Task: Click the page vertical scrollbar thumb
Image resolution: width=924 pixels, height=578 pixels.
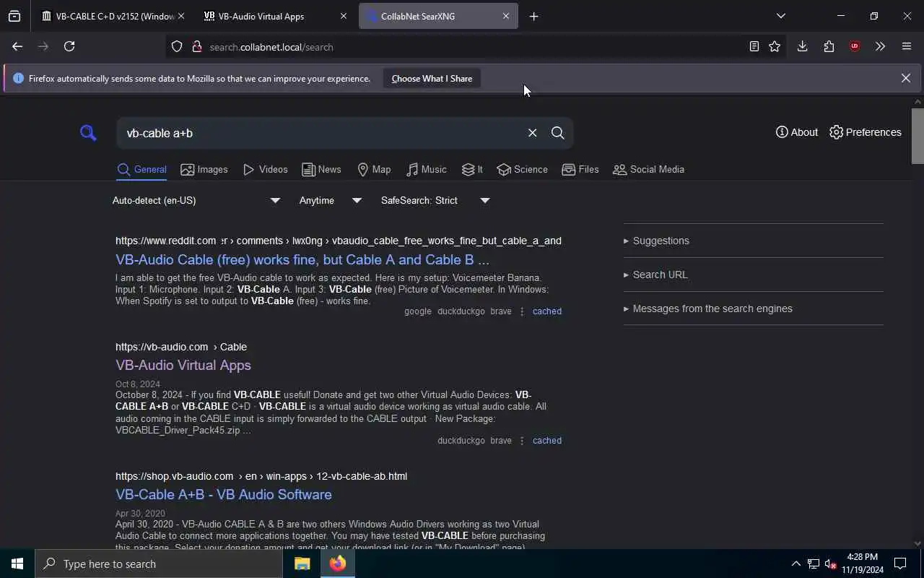Action: 918,136
